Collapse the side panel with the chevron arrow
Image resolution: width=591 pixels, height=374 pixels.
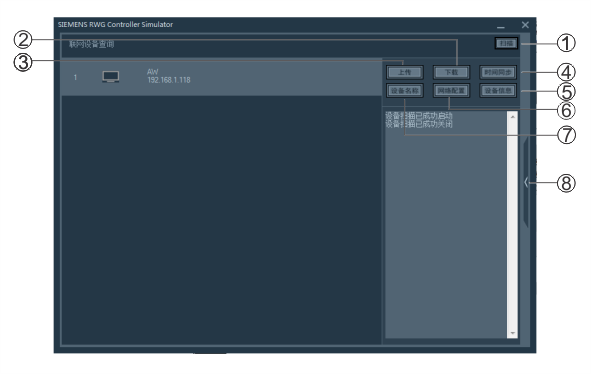pos(526,182)
